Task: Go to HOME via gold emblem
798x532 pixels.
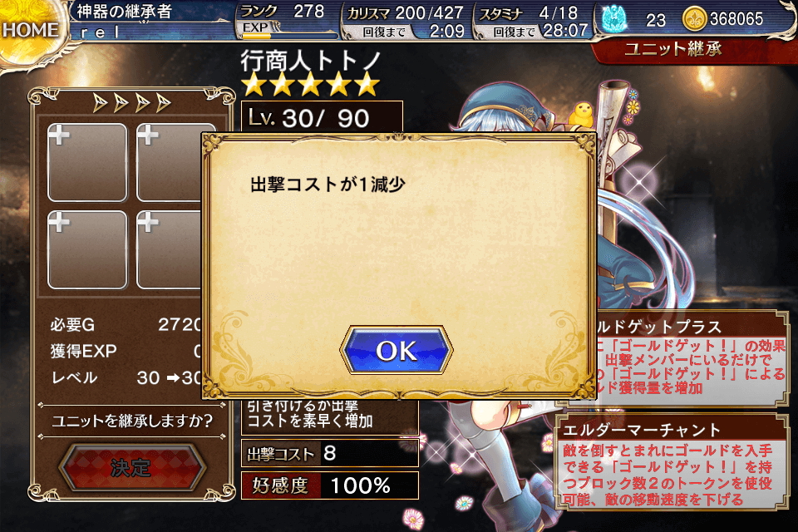Action: [30, 31]
